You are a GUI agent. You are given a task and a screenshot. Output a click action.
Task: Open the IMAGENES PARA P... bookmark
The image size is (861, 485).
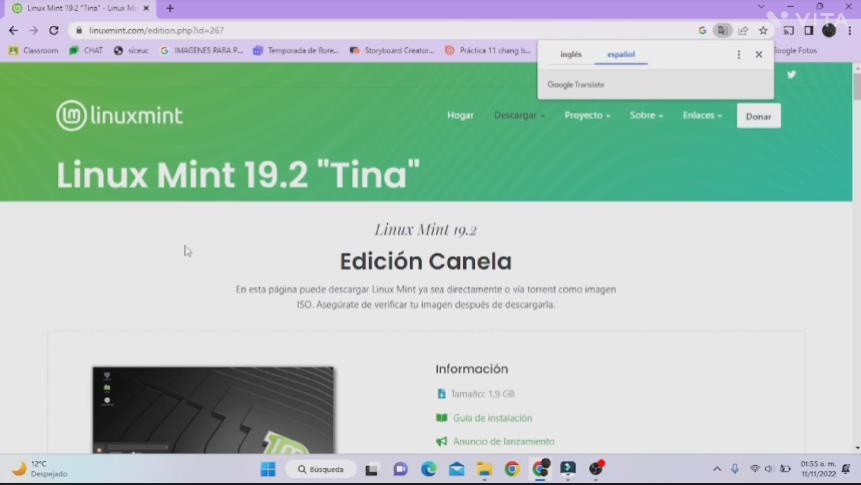(x=202, y=51)
